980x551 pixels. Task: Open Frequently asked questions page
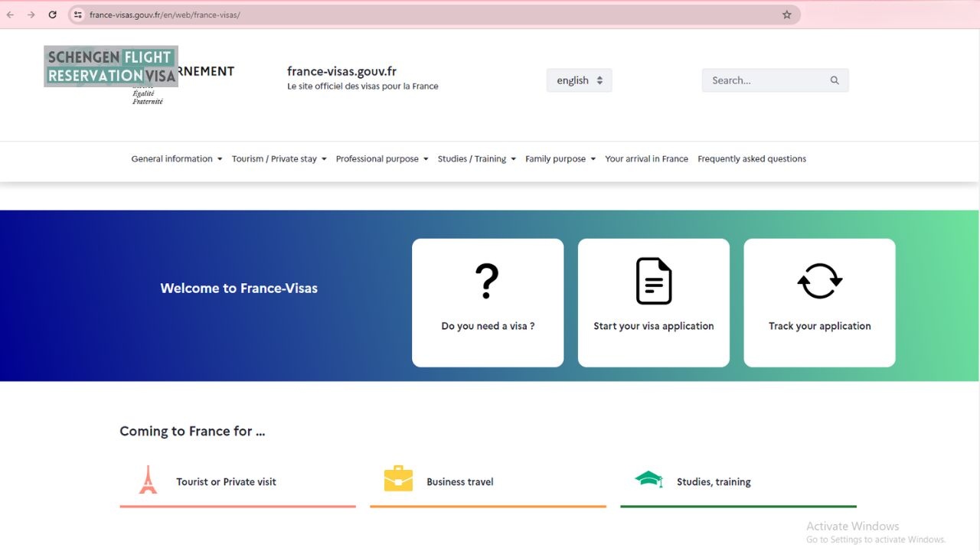[752, 159]
